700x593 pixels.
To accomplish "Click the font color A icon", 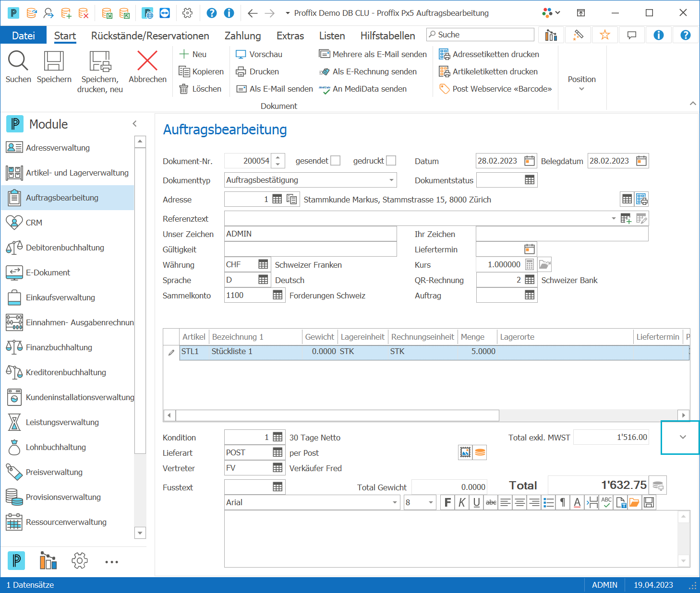I will (x=577, y=502).
